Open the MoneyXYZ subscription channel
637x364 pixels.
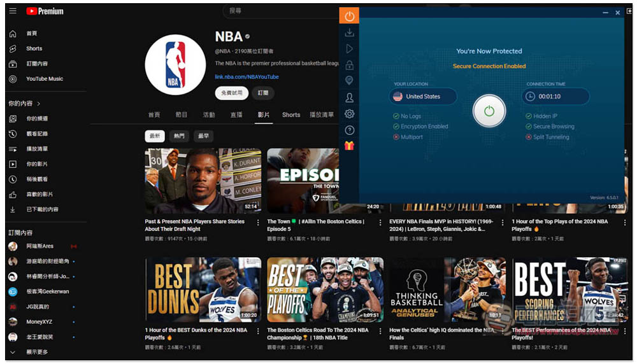point(39,322)
